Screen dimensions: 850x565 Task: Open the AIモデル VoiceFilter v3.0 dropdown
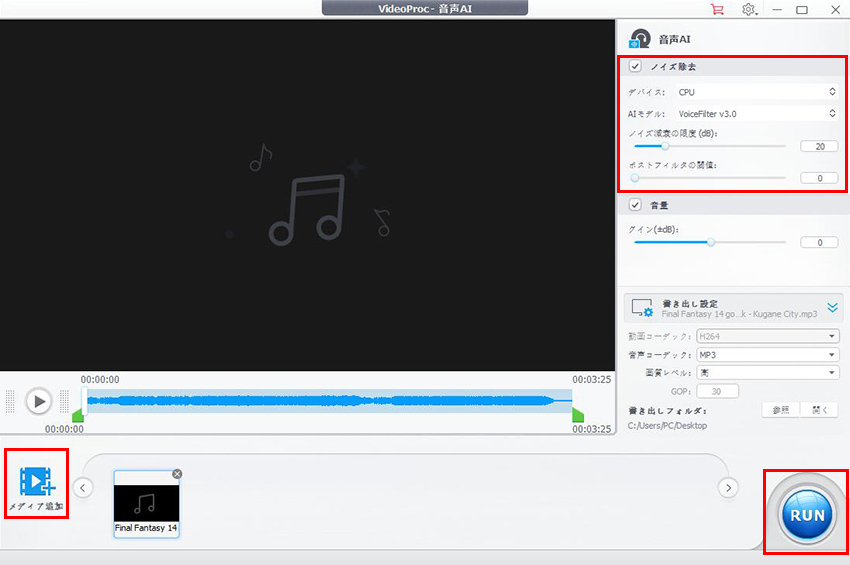[756, 114]
